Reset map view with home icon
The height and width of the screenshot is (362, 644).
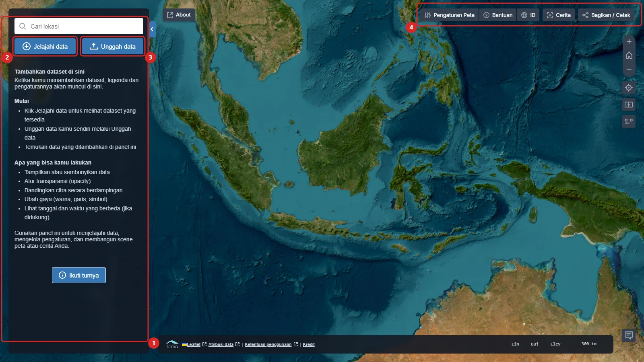[x=629, y=56]
